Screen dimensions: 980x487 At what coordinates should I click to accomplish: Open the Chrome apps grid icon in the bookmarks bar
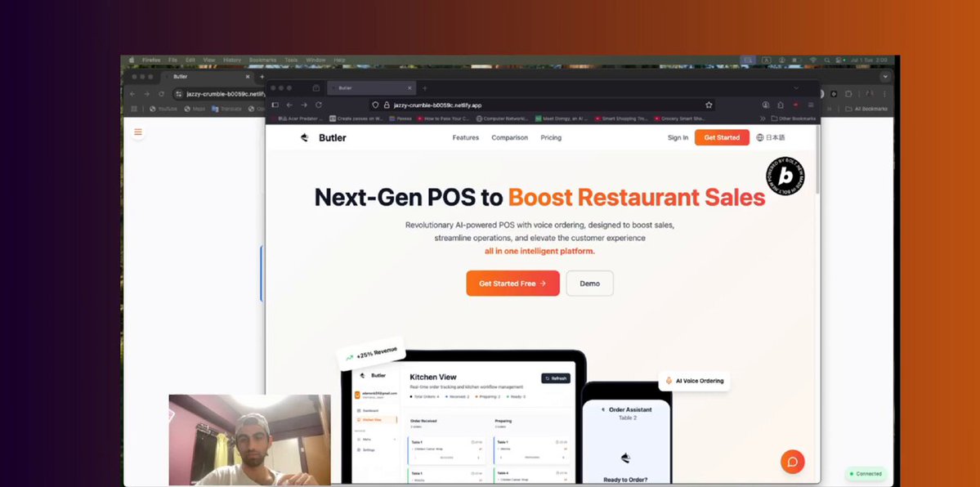pyautogui.click(x=134, y=109)
